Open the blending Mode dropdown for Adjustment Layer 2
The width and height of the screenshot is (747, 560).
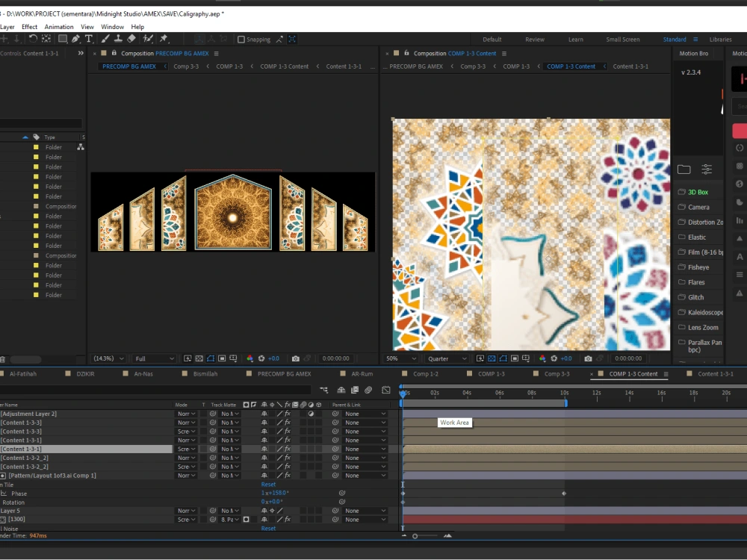point(185,413)
